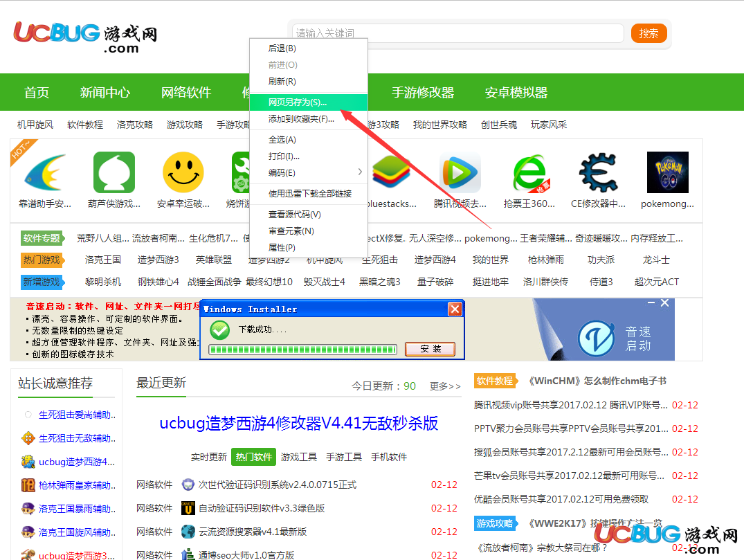The width and height of the screenshot is (744, 560).
Task: Minimize the 音速启动 ad banner
Action: pos(651,302)
